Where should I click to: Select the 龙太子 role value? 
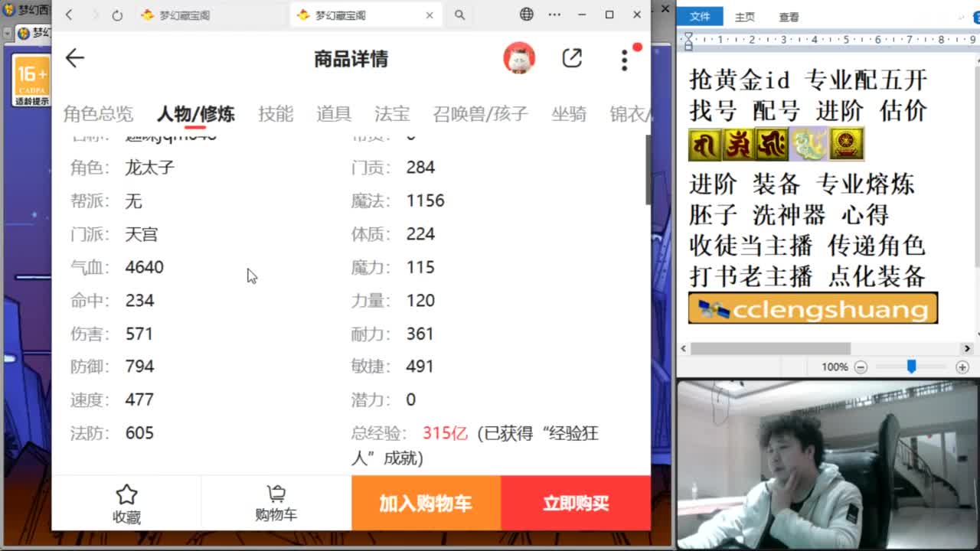tap(150, 168)
